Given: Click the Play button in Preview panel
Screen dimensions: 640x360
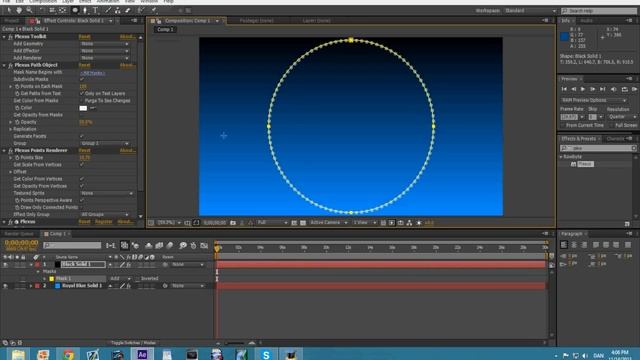Looking at the screenshot, I should click(583, 89).
